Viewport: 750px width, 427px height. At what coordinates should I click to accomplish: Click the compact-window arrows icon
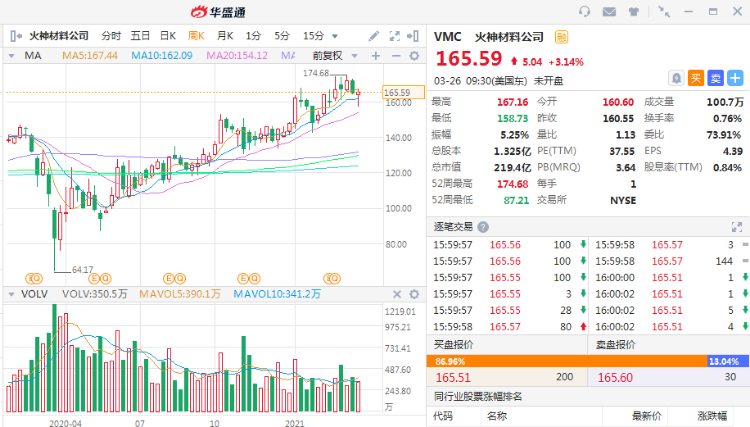click(x=664, y=11)
